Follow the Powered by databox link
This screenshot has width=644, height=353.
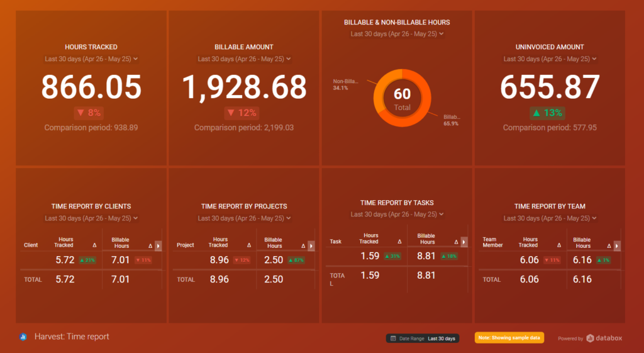[x=590, y=338]
